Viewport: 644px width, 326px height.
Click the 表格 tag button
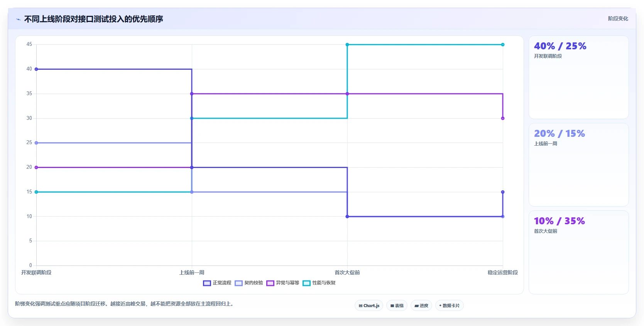(397, 306)
